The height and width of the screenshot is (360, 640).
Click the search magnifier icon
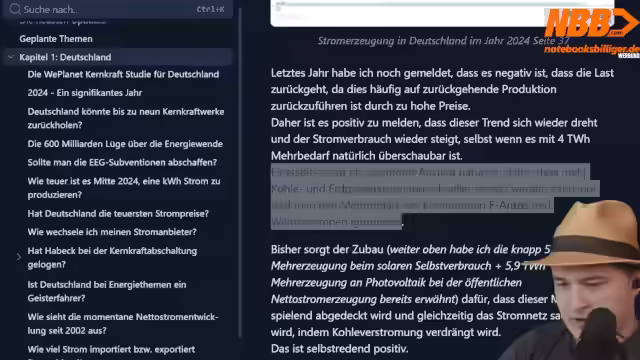pyautogui.click(x=15, y=9)
